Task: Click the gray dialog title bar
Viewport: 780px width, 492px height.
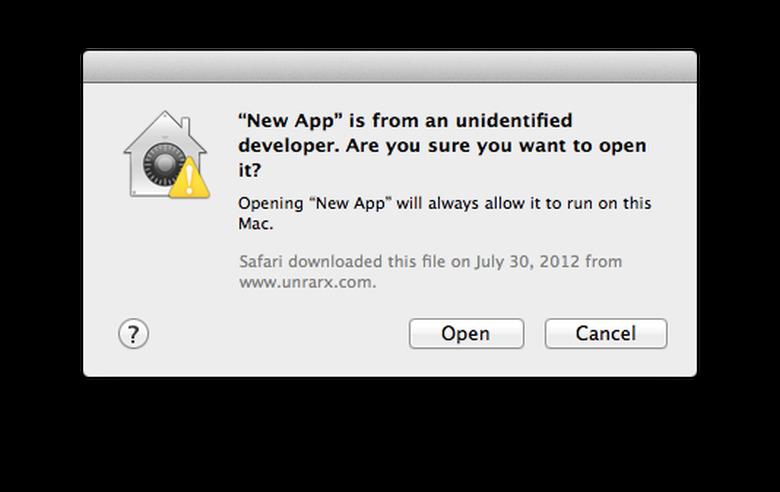Action: click(390, 66)
